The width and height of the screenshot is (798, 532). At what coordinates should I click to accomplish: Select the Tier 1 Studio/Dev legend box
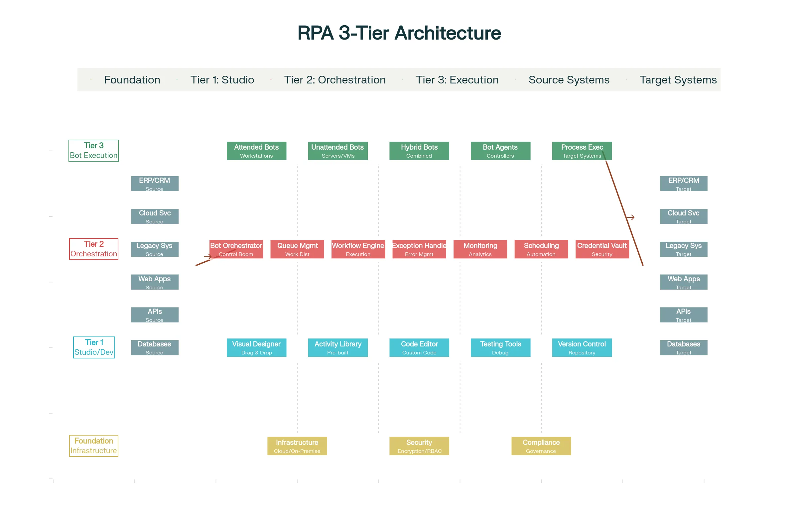pyautogui.click(x=94, y=347)
